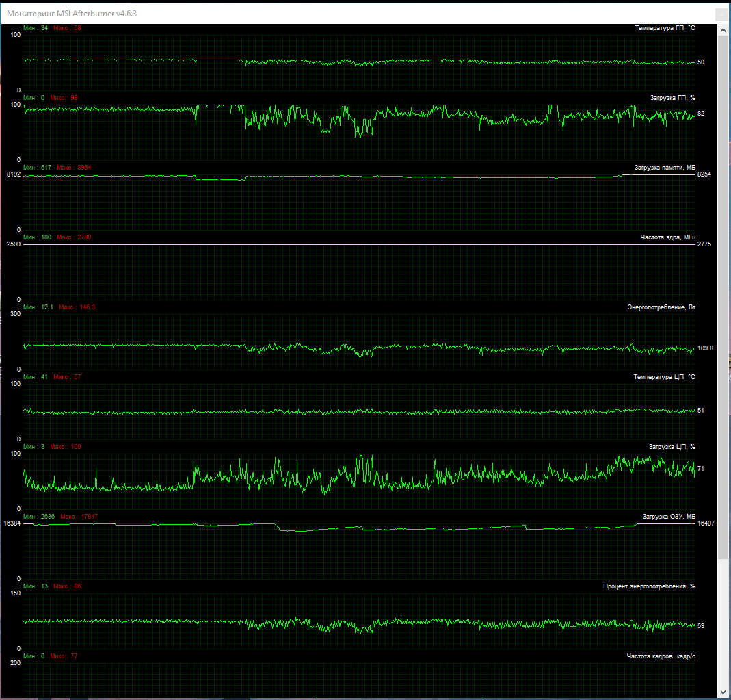
Task: Click the scrollbar down arrow
Action: tap(723, 692)
